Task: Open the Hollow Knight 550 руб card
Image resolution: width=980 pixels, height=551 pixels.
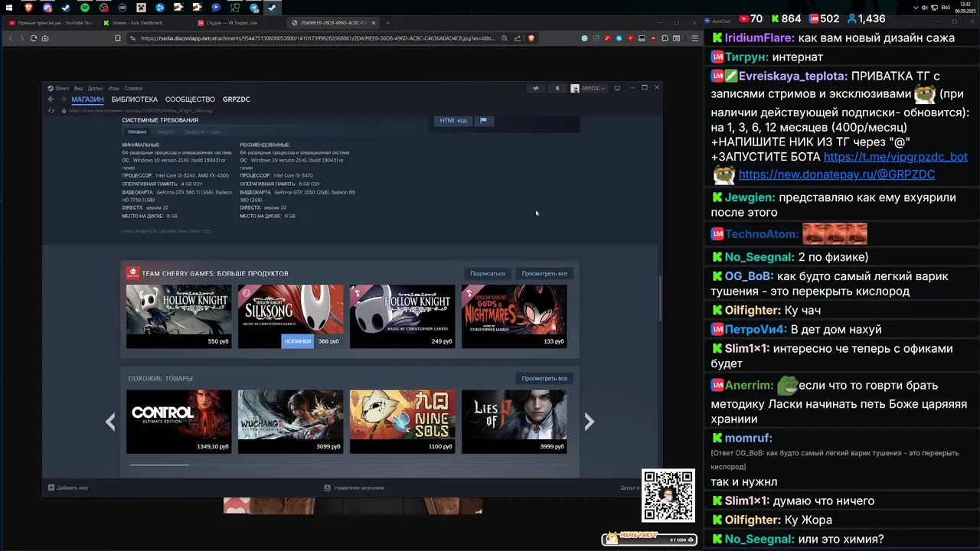Action: coord(178,316)
